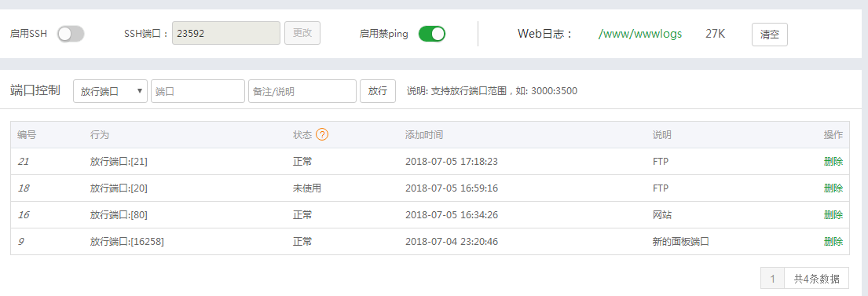This screenshot has width=868, height=296.
Task: Open the 放行端口 dropdown
Action: tap(110, 91)
